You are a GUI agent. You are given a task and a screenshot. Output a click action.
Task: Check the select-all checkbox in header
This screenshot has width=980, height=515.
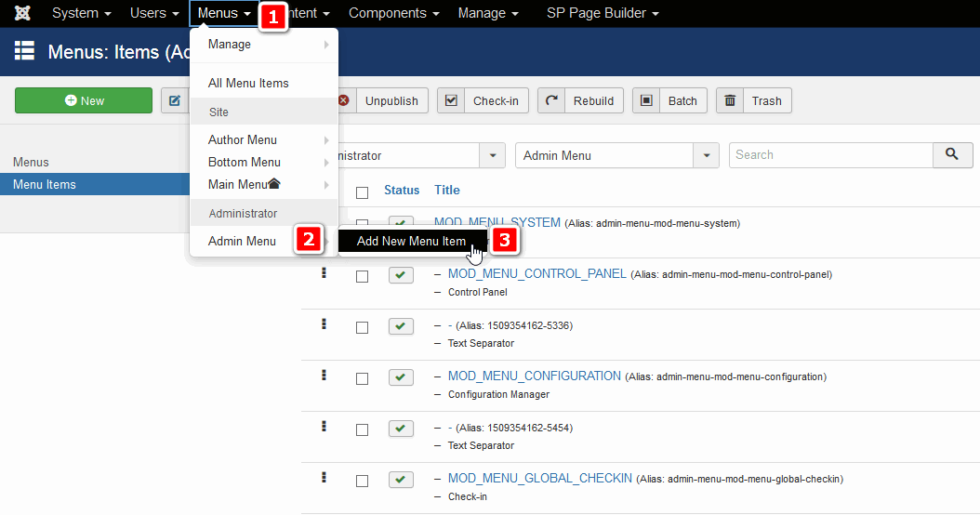pyautogui.click(x=362, y=191)
